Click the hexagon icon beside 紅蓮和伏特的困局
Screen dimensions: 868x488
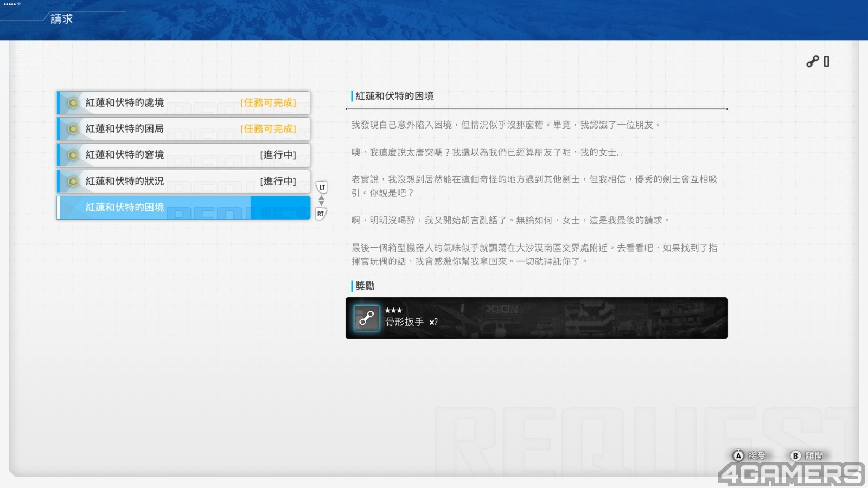pyautogui.click(x=73, y=129)
